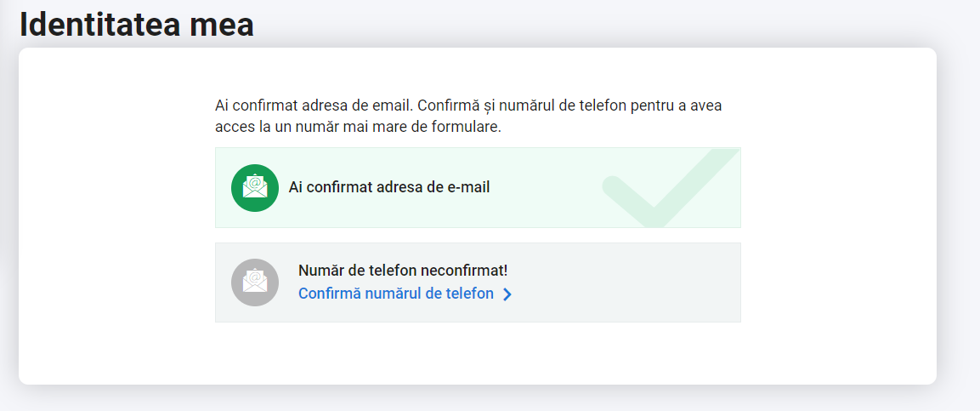Image resolution: width=980 pixels, height=411 pixels.
Task: Click the Ai confirmat adresa de e-mail label
Action: click(x=388, y=186)
